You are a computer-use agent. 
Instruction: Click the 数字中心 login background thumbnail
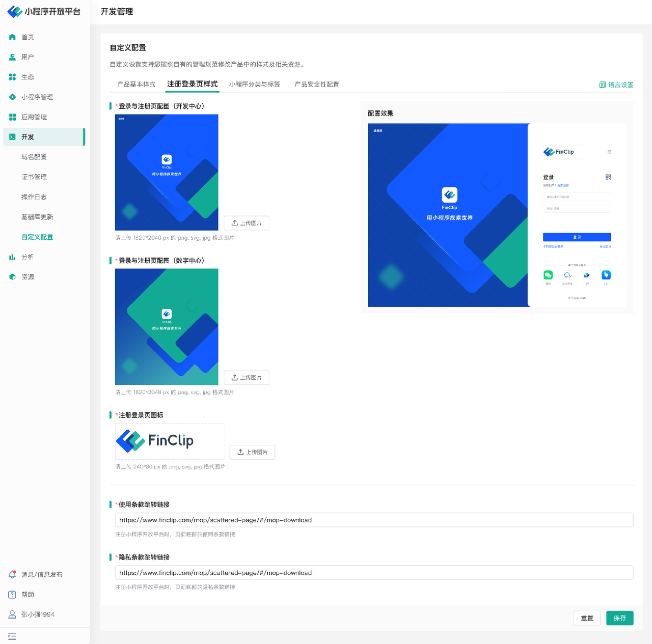point(167,326)
